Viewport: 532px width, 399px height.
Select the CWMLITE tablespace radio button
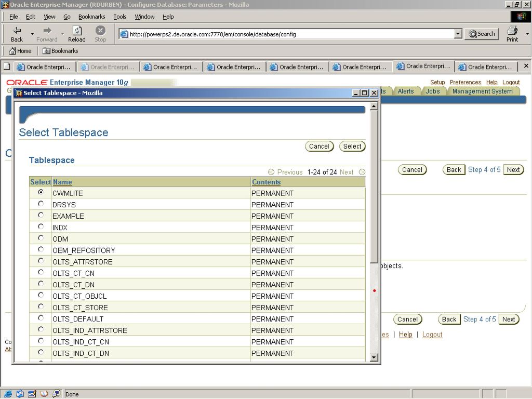[x=41, y=192]
